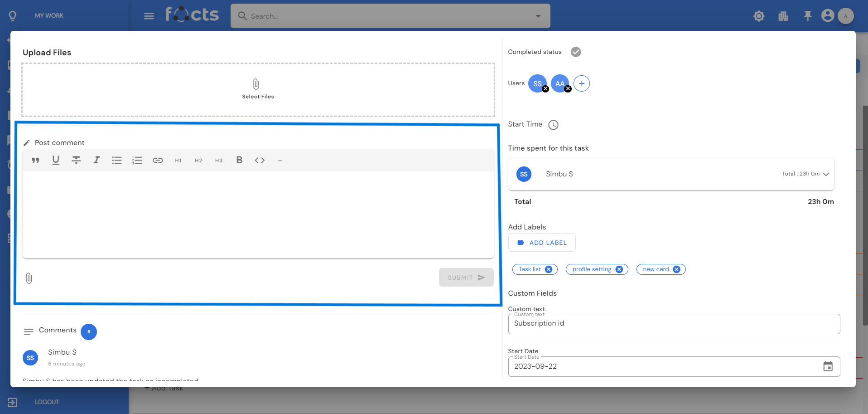Click LOGOUT in the sidebar
Image resolution: width=868 pixels, height=414 pixels.
click(x=47, y=402)
